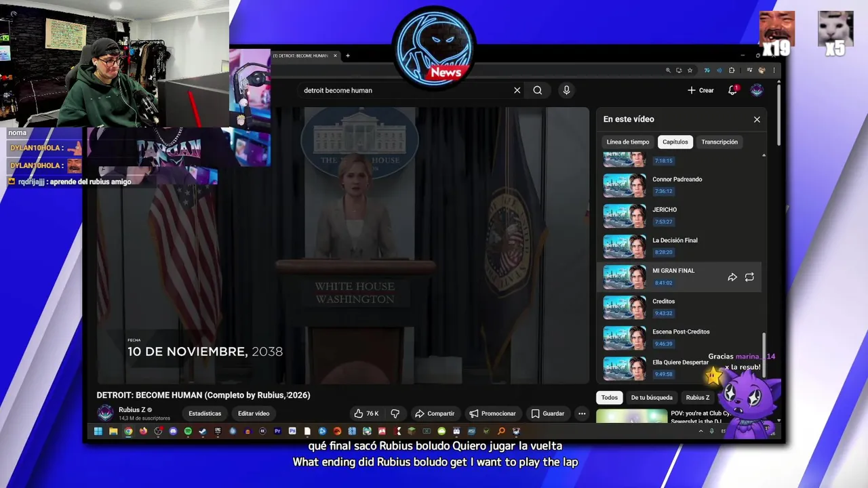Jump to the 'MI GRAN FINAL' chapter

(x=680, y=277)
